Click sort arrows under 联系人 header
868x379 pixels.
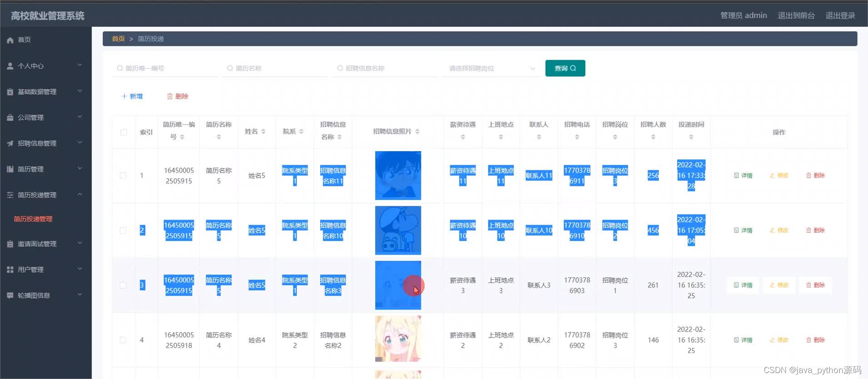click(x=539, y=137)
